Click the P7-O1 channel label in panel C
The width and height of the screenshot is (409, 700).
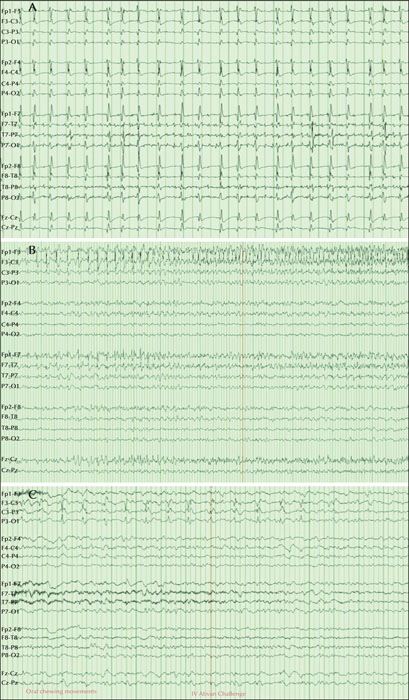[11, 610]
